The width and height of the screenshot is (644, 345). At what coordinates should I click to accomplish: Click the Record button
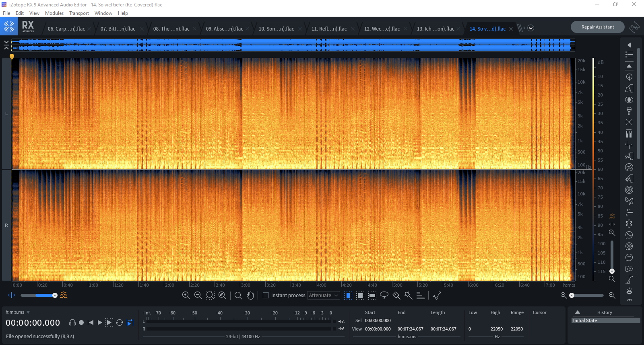(x=81, y=322)
